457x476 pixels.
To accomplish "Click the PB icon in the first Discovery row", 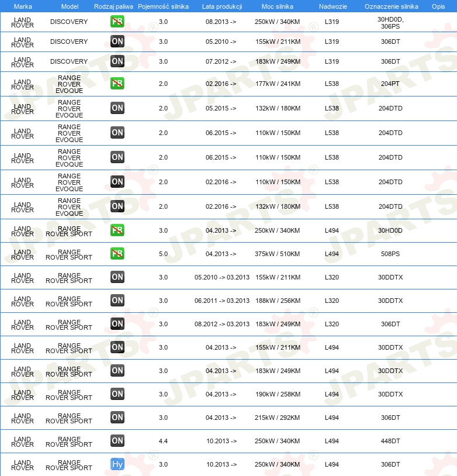I will pyautogui.click(x=117, y=22).
